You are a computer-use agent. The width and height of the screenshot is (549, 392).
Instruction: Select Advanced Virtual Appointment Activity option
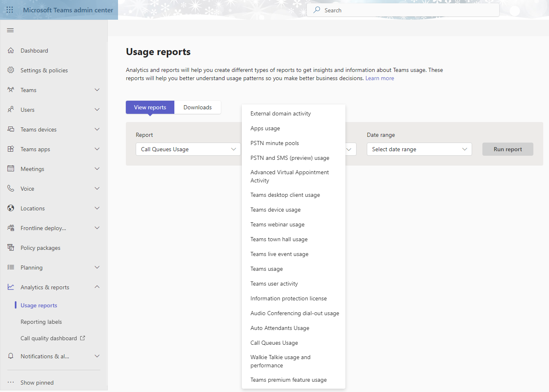pyautogui.click(x=294, y=176)
